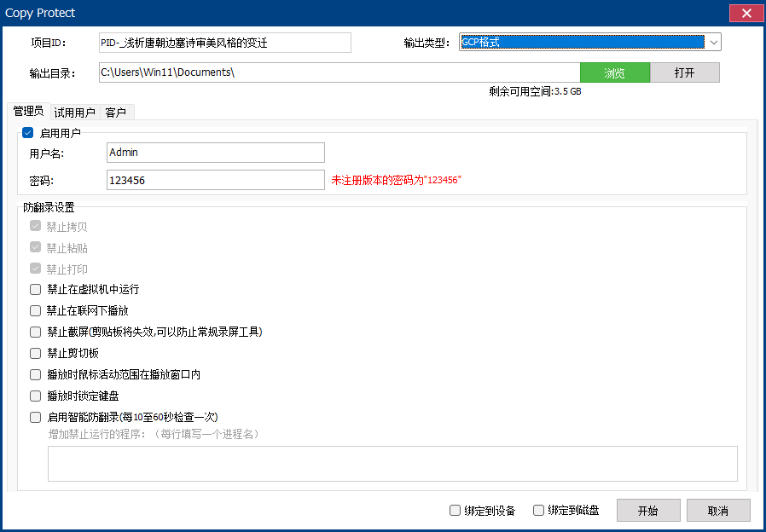Click the 项目ID label
Screen dimensions: 766x532
click(49, 43)
